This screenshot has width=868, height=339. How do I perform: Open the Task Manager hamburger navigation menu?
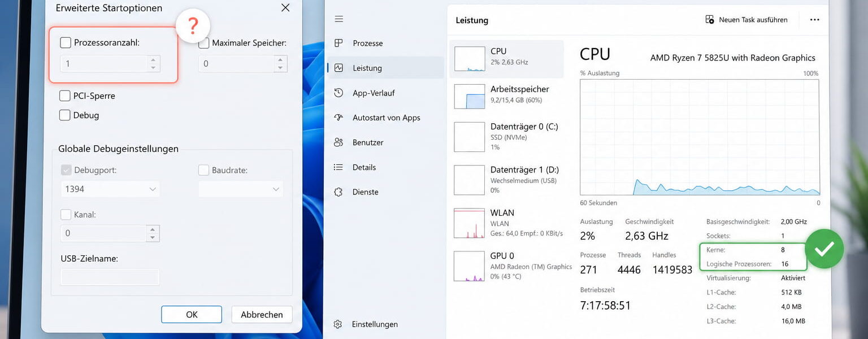(338, 19)
